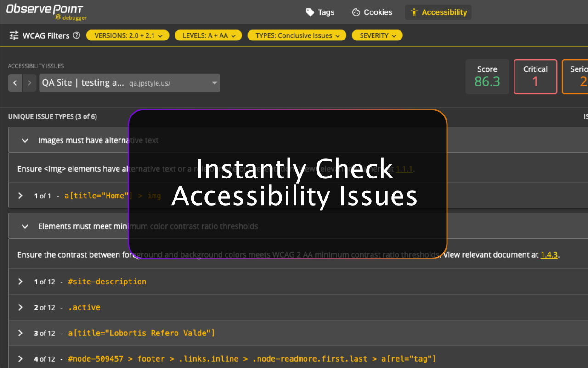Click the UNIQUE ISSUE TYPES (3 of 6) label
Image resolution: width=588 pixels, height=368 pixels.
(53, 117)
